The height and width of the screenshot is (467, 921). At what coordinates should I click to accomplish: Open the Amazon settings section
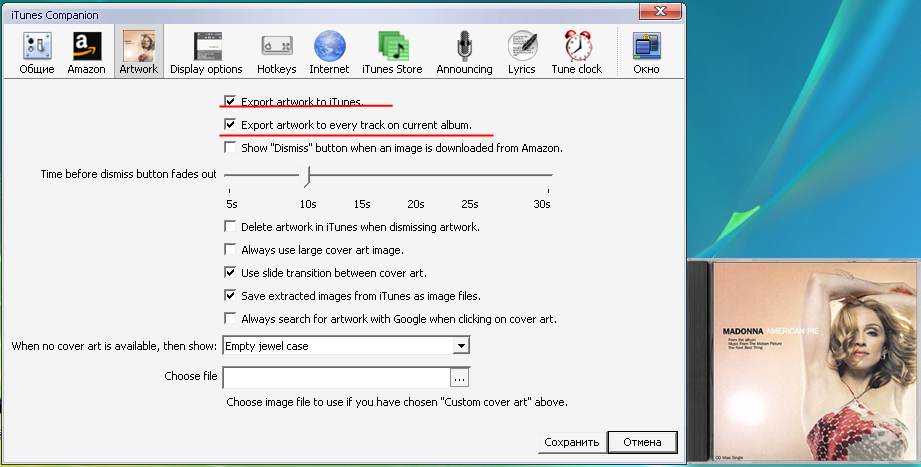(x=87, y=52)
